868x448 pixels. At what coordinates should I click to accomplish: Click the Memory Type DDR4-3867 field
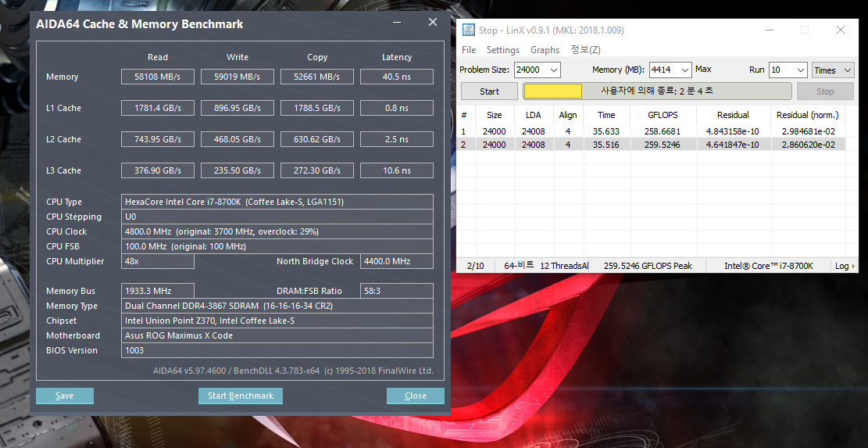[277, 306]
